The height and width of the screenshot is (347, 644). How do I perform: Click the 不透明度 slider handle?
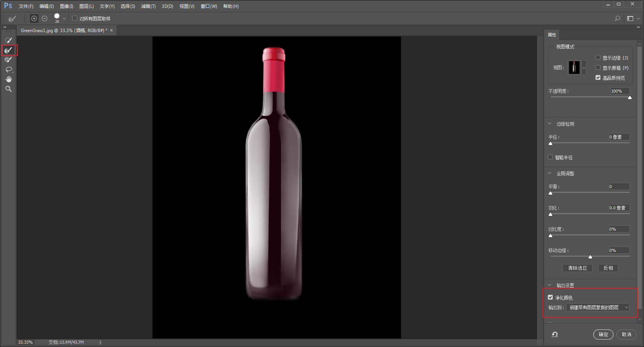point(630,98)
